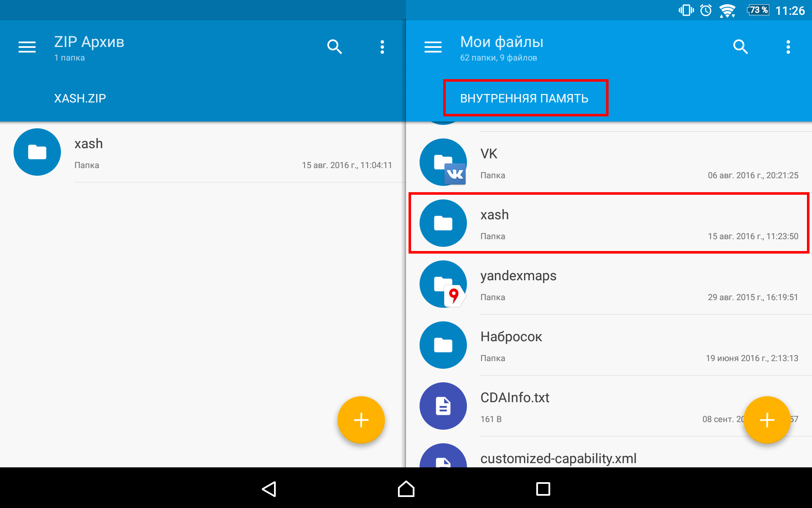Tap the Android recent apps button
The width and height of the screenshot is (812, 508).
[543, 489]
